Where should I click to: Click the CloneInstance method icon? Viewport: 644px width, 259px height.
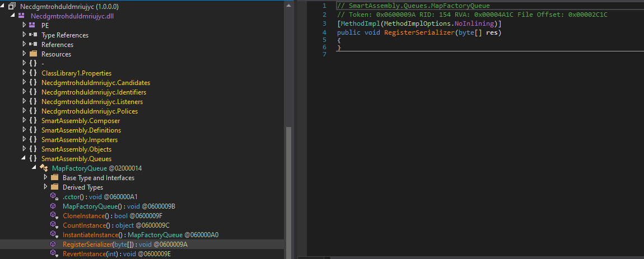(x=54, y=215)
